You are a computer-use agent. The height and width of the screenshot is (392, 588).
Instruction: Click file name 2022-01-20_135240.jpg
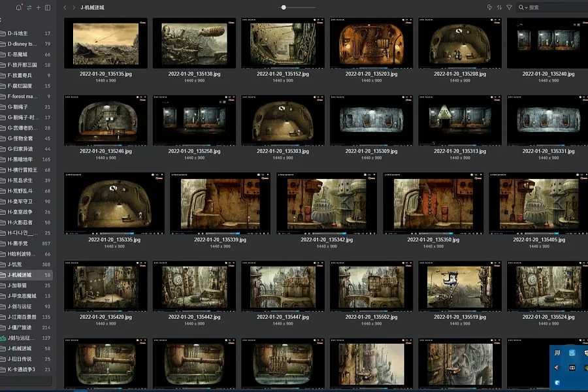(x=548, y=74)
